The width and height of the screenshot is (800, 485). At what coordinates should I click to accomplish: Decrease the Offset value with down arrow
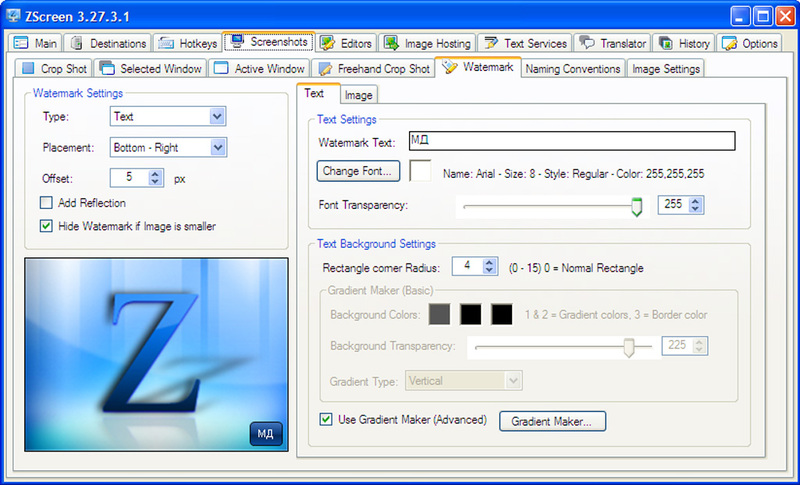[156, 182]
